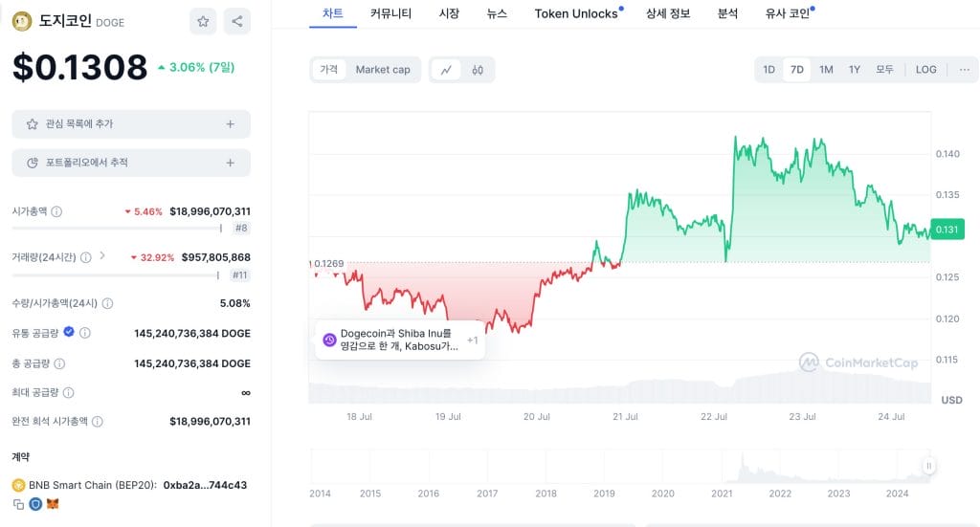Click info icon next to 유통 공급량
The height and width of the screenshot is (527, 980).
point(85,333)
